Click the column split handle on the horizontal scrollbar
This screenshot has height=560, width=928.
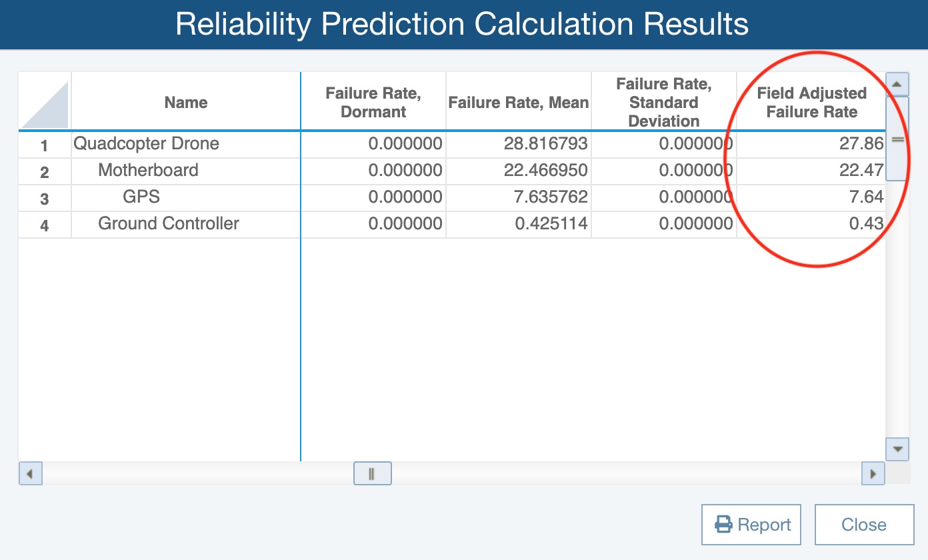pos(372,473)
